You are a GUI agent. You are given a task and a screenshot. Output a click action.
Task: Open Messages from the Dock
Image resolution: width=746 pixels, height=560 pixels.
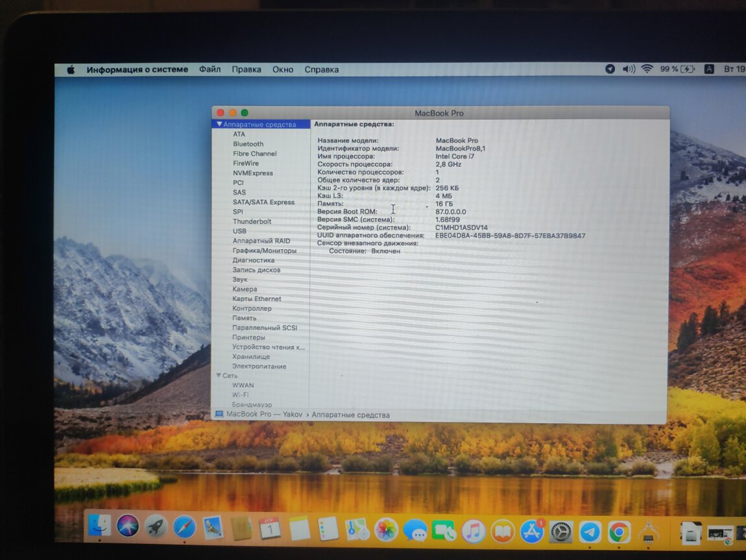[415, 531]
